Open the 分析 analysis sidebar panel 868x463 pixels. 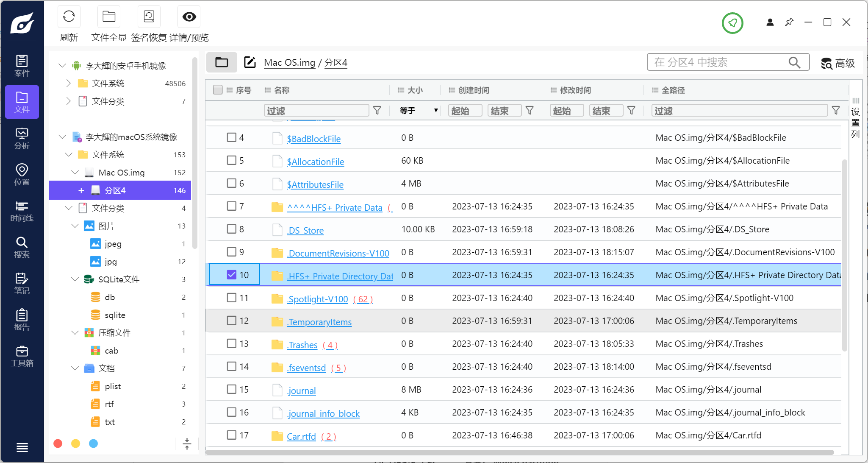tap(22, 139)
